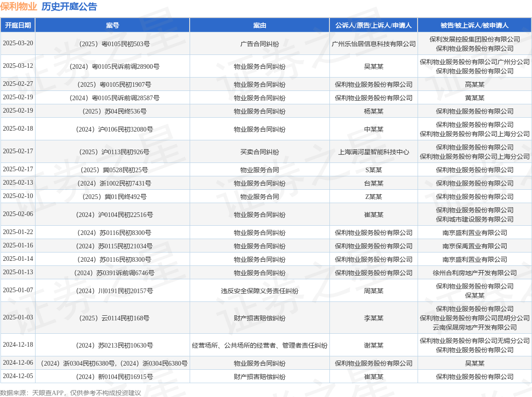Click plaintiff 上海满河星智能科技中心
Viewport: 532px width, 397px height.
tap(374, 152)
